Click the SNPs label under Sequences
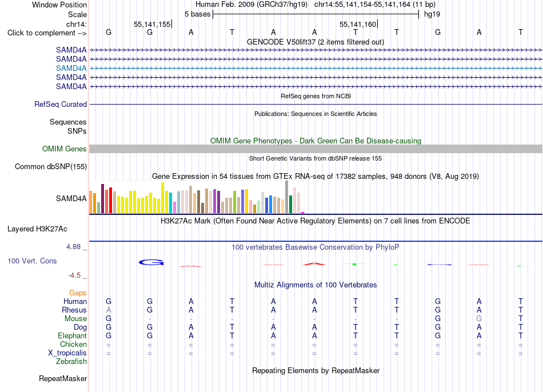Viewport: 543px width, 392px height. point(77,131)
